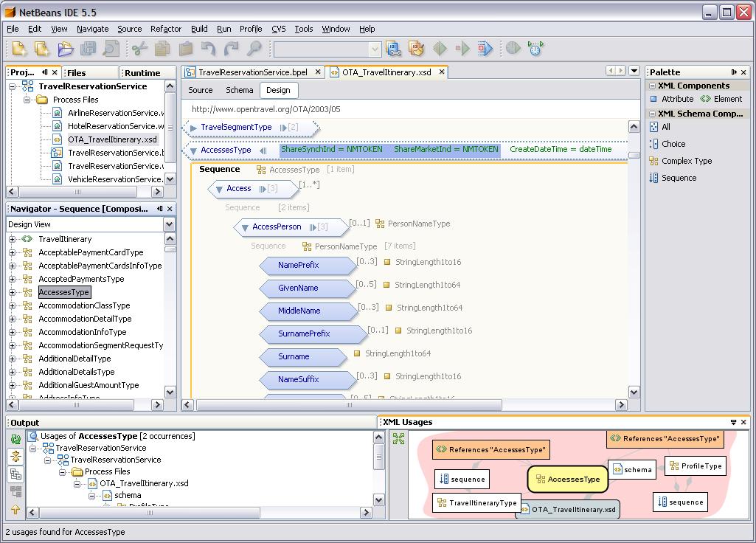
Task: Select Complex Type in the Palette
Action: 681,161
